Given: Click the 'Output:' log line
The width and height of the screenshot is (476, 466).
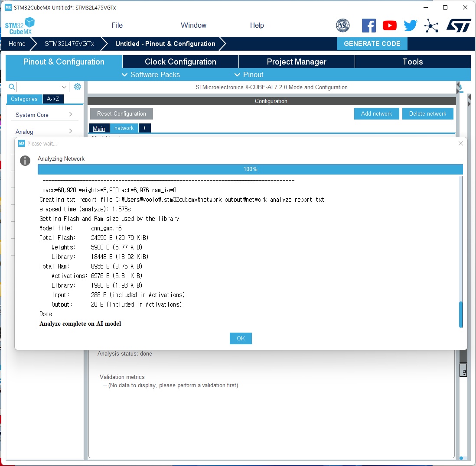Looking at the screenshot, I should [x=117, y=304].
